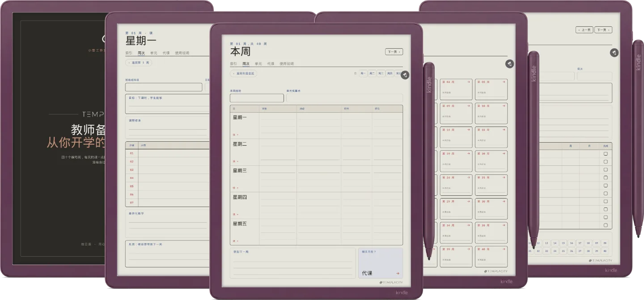This screenshot has height=300, width=644.
Task: Tap the arrow on the 第 19 周 card
Action: [x=469, y=153]
